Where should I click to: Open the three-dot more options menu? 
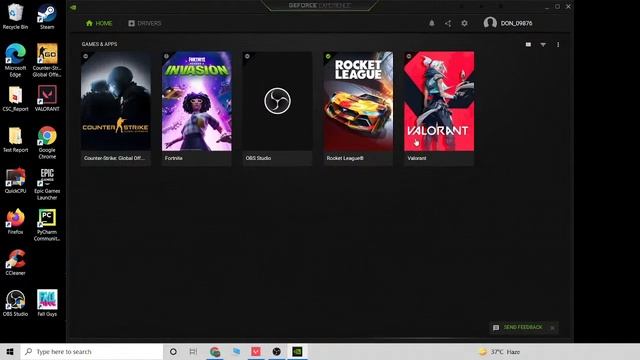click(x=558, y=44)
